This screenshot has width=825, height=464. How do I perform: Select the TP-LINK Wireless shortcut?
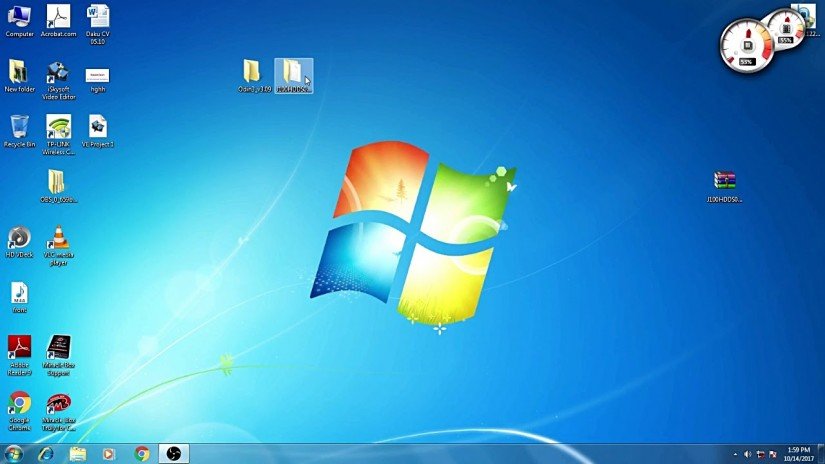tap(58, 135)
